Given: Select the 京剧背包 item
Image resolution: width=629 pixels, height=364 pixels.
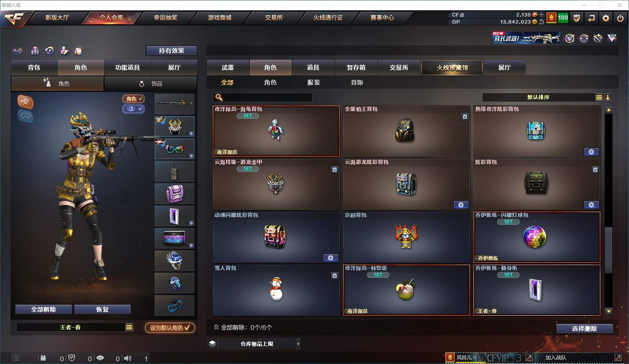Looking at the screenshot, I should (x=406, y=237).
